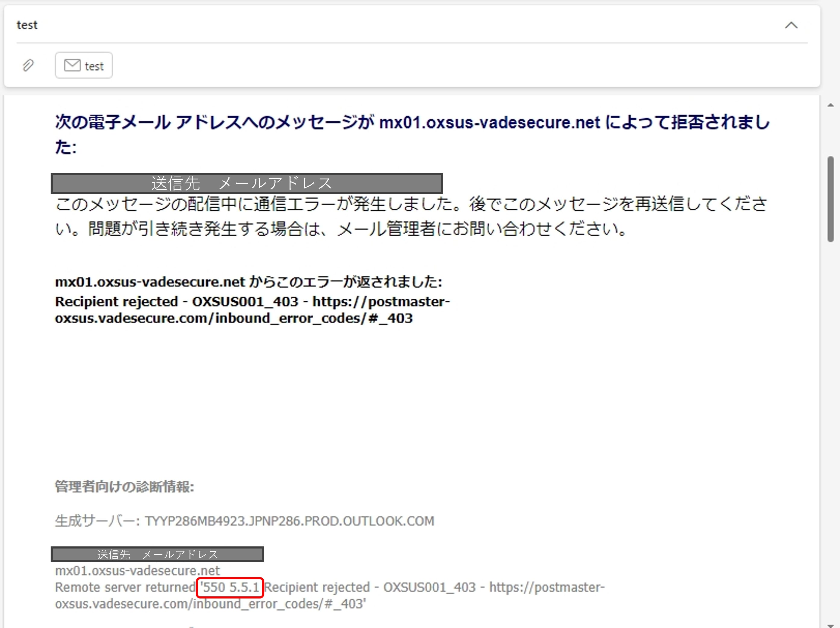Click the 管理者向けの診断情報 heading
The image size is (840, 628).
[x=124, y=487]
